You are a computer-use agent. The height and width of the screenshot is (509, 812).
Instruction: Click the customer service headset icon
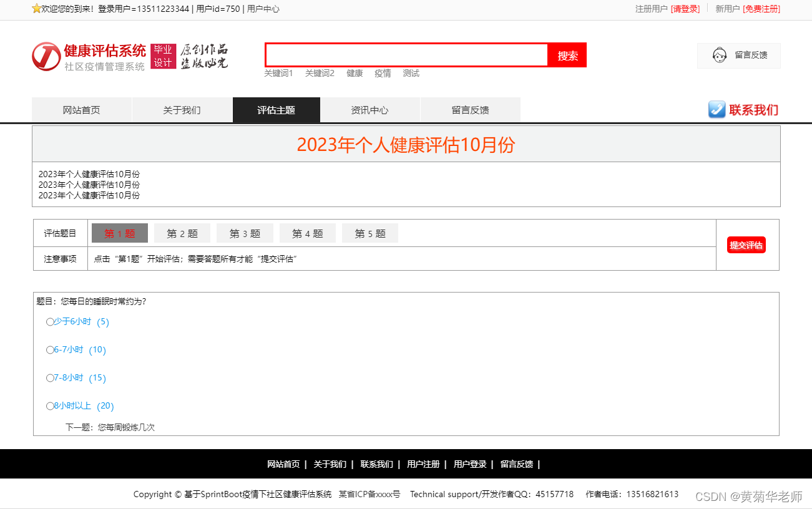(720, 55)
